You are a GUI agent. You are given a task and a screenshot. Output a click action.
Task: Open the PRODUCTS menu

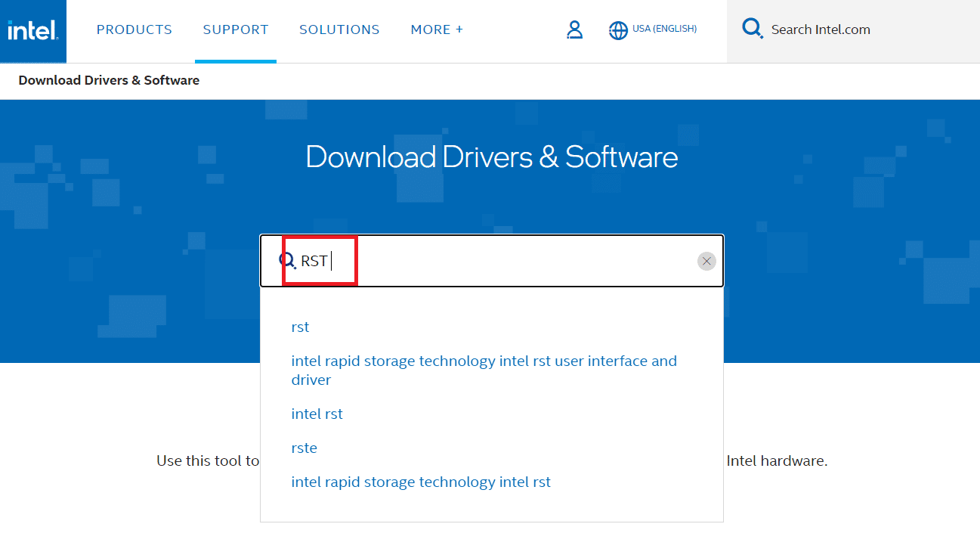tap(134, 29)
